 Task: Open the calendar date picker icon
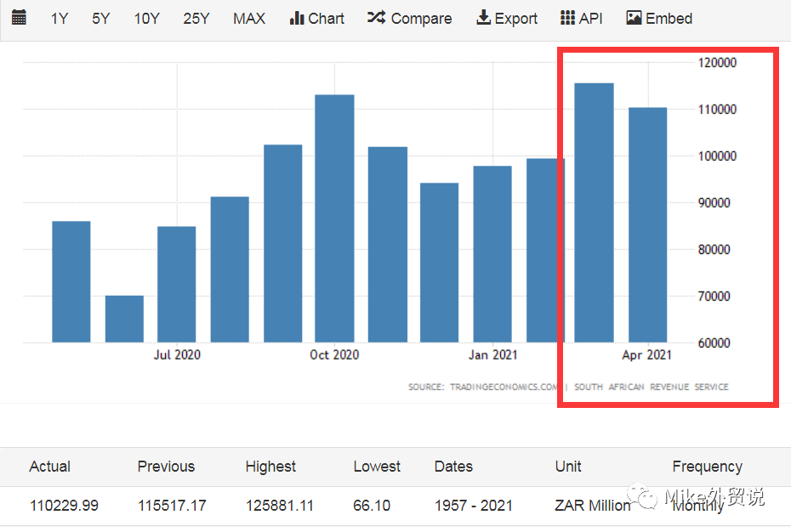[19, 18]
